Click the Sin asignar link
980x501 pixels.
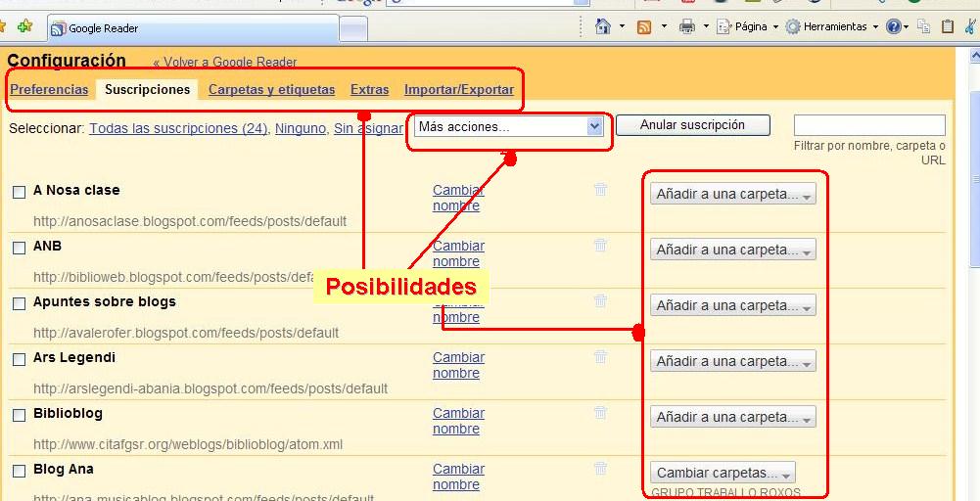tap(368, 128)
